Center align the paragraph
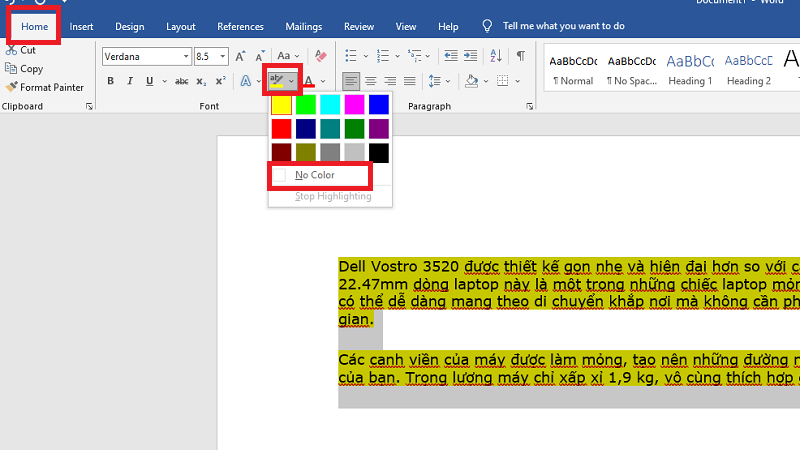This screenshot has height=450, width=800. [371, 81]
